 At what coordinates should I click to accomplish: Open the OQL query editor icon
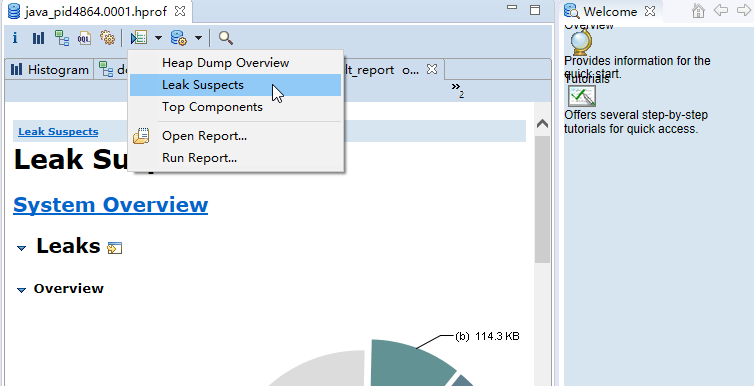[85, 38]
